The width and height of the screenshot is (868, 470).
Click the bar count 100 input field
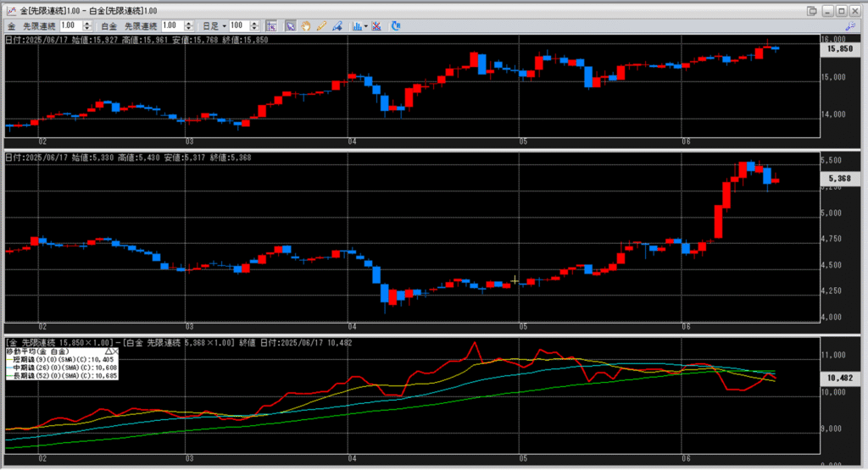pyautogui.click(x=239, y=25)
